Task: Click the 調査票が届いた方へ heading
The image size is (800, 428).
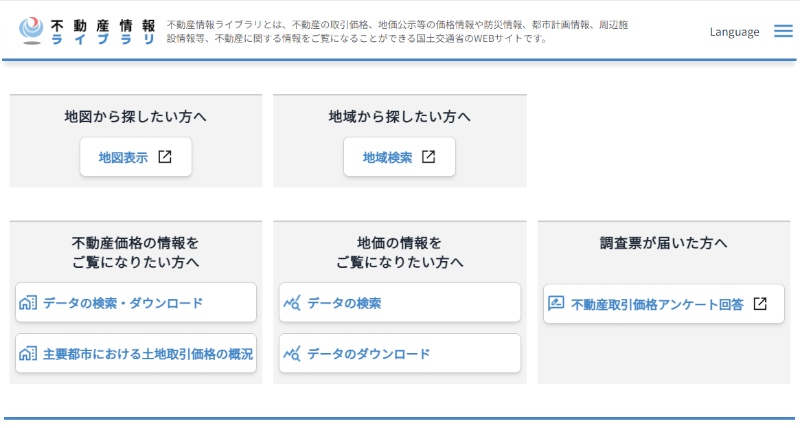Action: [663, 243]
